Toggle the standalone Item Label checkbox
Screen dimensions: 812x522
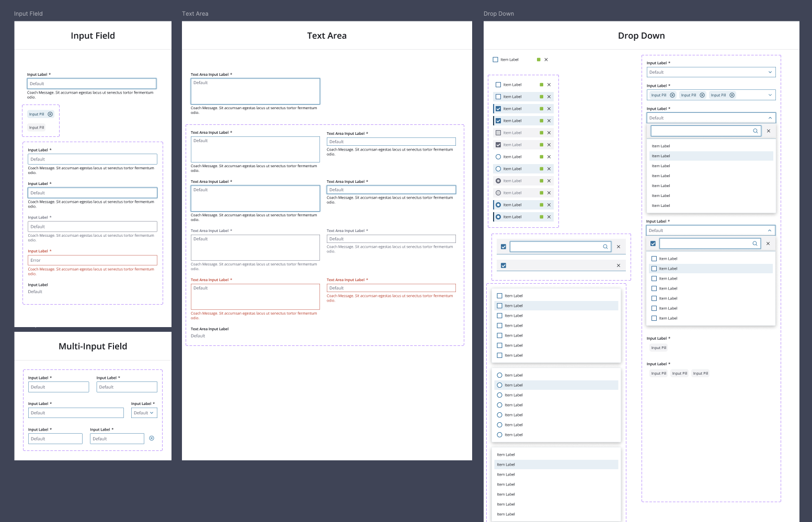tap(496, 60)
